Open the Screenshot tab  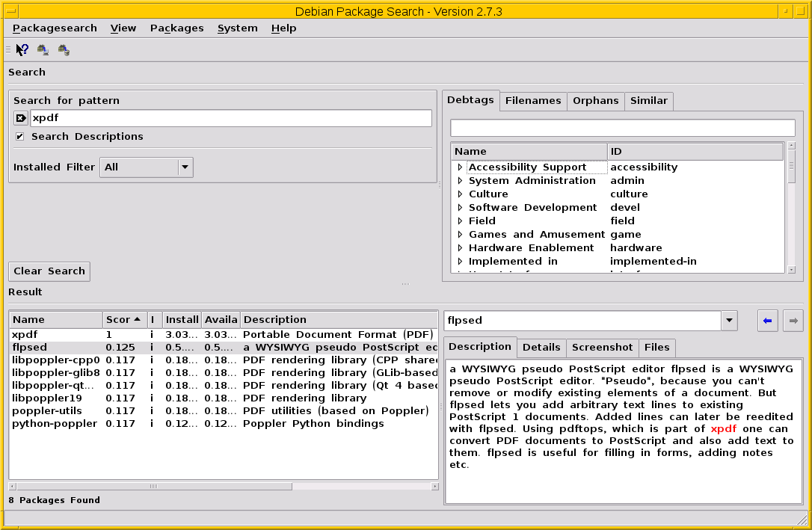coord(602,348)
